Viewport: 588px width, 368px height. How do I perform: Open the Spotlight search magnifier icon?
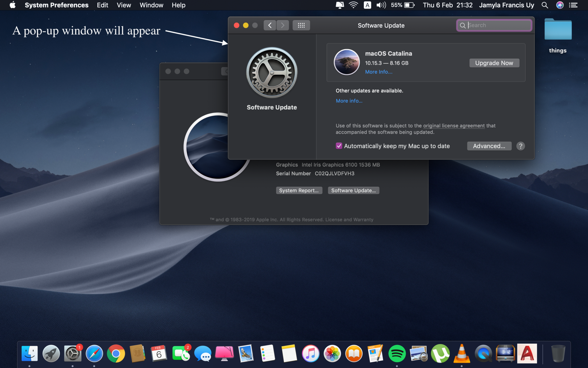click(545, 5)
